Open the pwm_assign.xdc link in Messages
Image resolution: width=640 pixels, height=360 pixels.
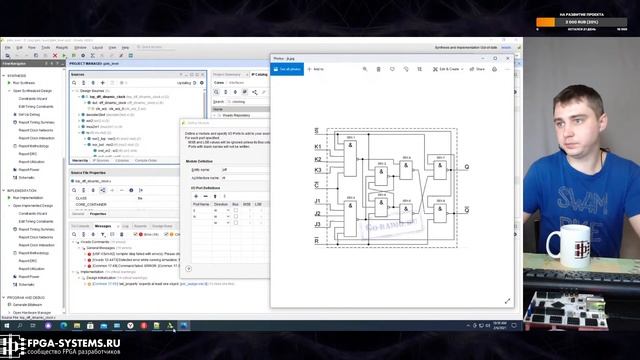194,284
